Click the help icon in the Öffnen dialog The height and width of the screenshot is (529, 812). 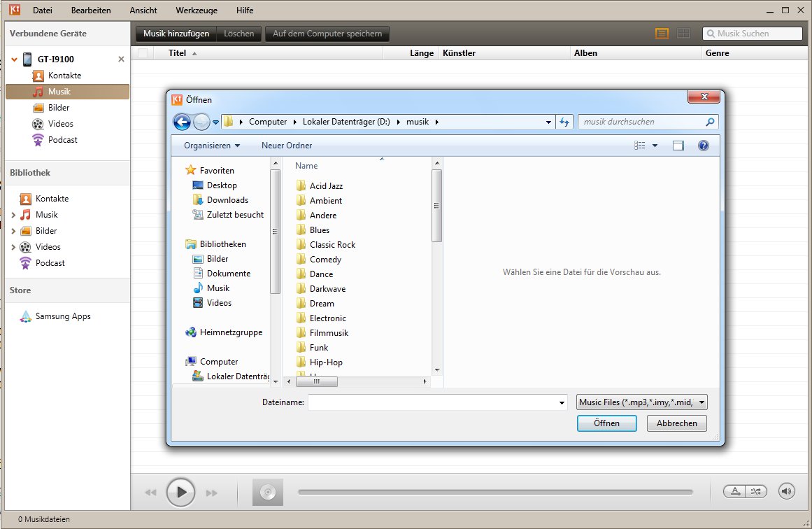(x=704, y=146)
